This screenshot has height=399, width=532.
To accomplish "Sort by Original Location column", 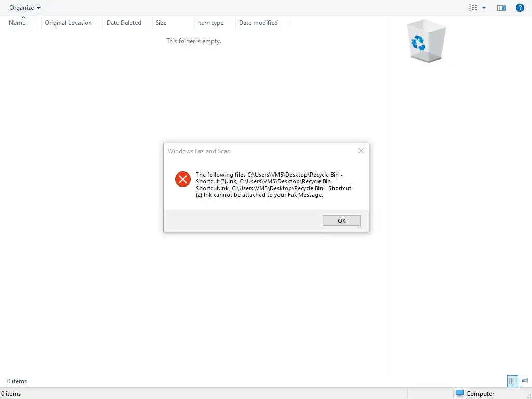I will pyautogui.click(x=68, y=23).
